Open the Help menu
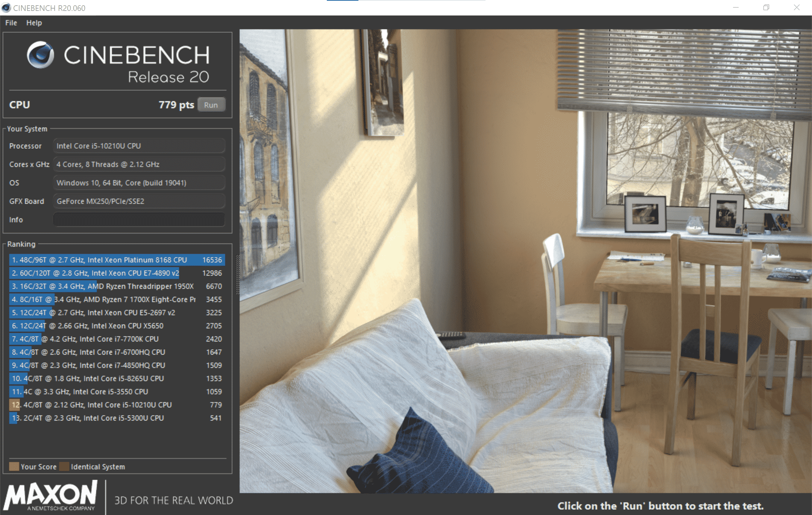 pyautogui.click(x=34, y=23)
